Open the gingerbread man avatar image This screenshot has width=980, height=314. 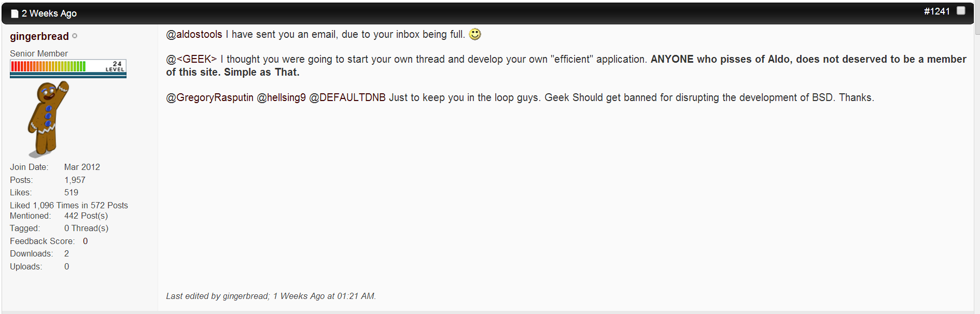pos(48,119)
